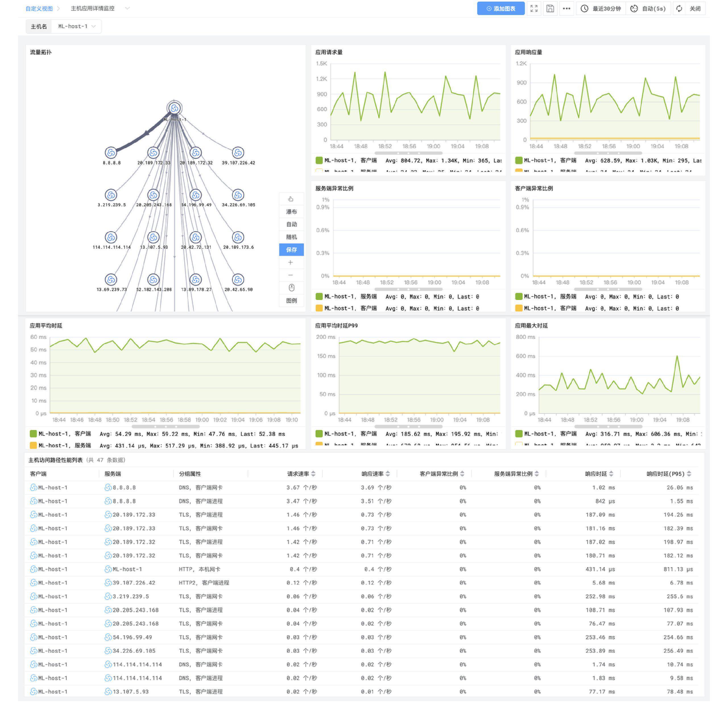Select 随机 layout in topology panel

coord(291,237)
